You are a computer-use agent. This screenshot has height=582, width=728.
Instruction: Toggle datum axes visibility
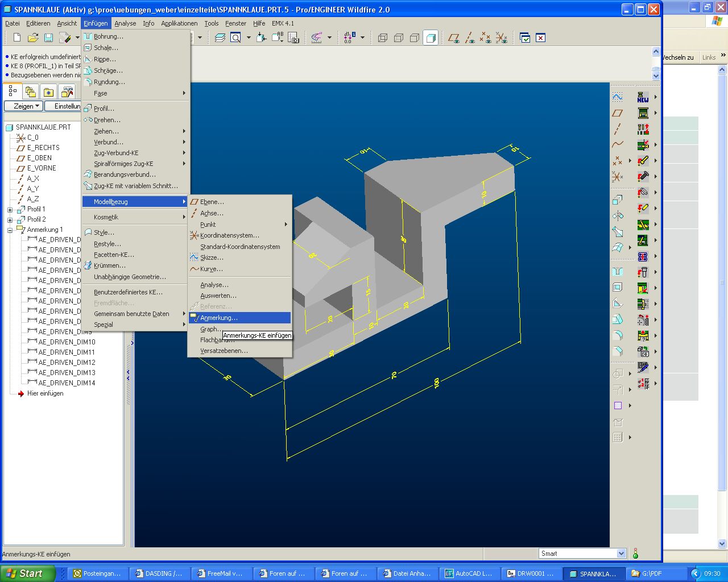click(x=470, y=38)
